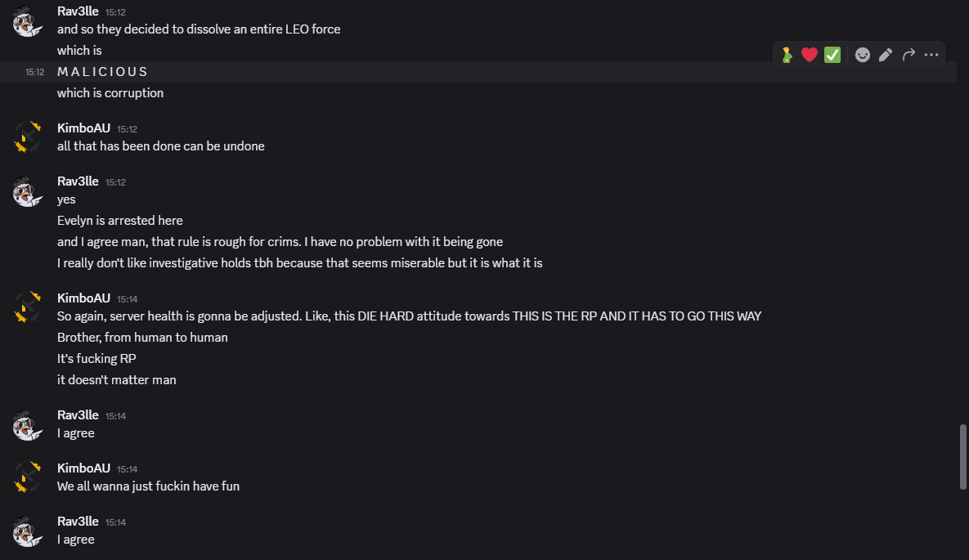Open Rav3lle's profile from username above "yes"
The width and height of the screenshot is (969, 560).
78,181
